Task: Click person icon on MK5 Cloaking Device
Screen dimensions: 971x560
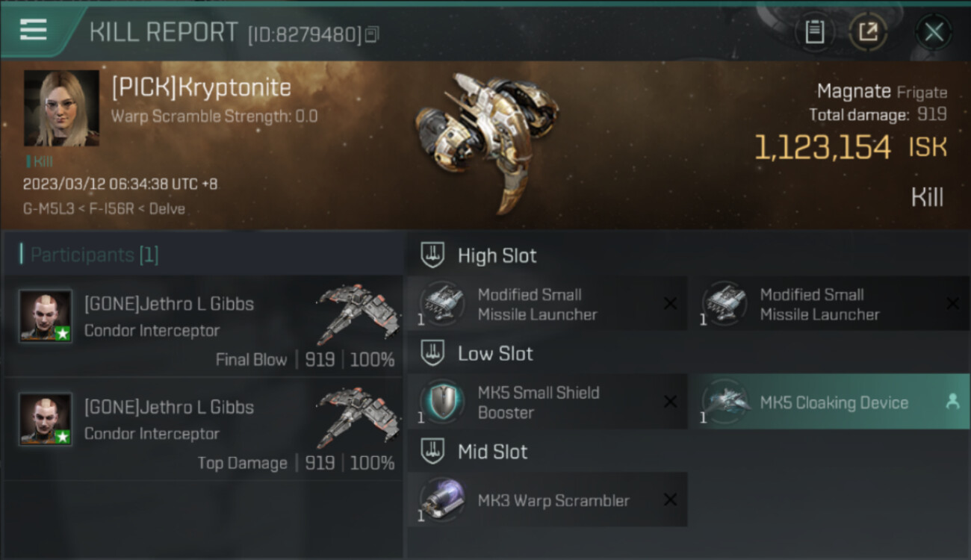Action: click(952, 402)
